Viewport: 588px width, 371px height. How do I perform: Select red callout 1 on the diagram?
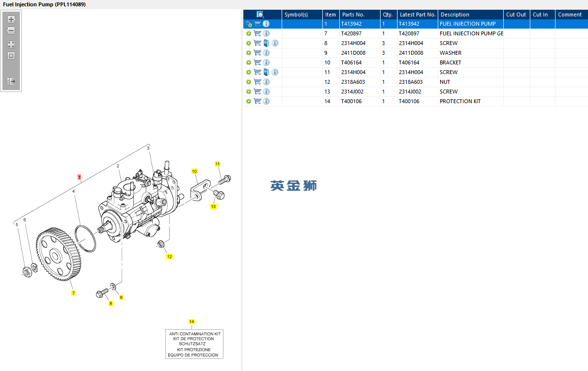pyautogui.click(x=79, y=177)
